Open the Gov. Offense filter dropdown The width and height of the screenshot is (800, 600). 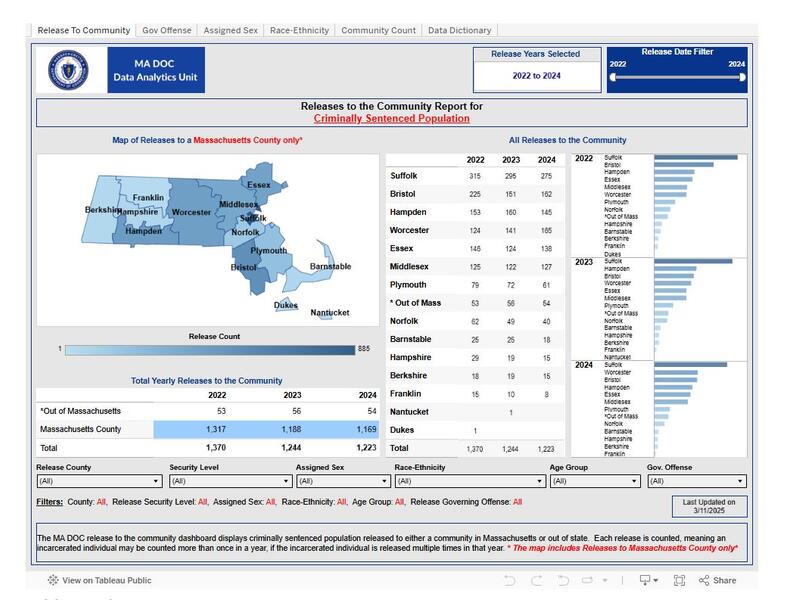(696, 481)
